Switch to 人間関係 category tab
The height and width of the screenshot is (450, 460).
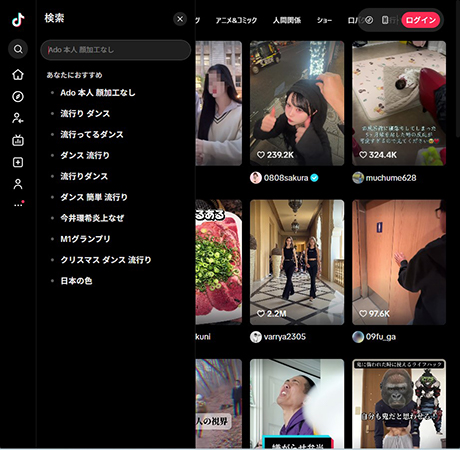tap(287, 20)
